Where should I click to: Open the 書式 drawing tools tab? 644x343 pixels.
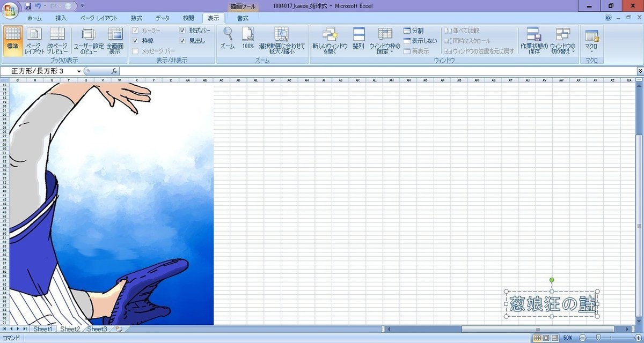(x=243, y=18)
